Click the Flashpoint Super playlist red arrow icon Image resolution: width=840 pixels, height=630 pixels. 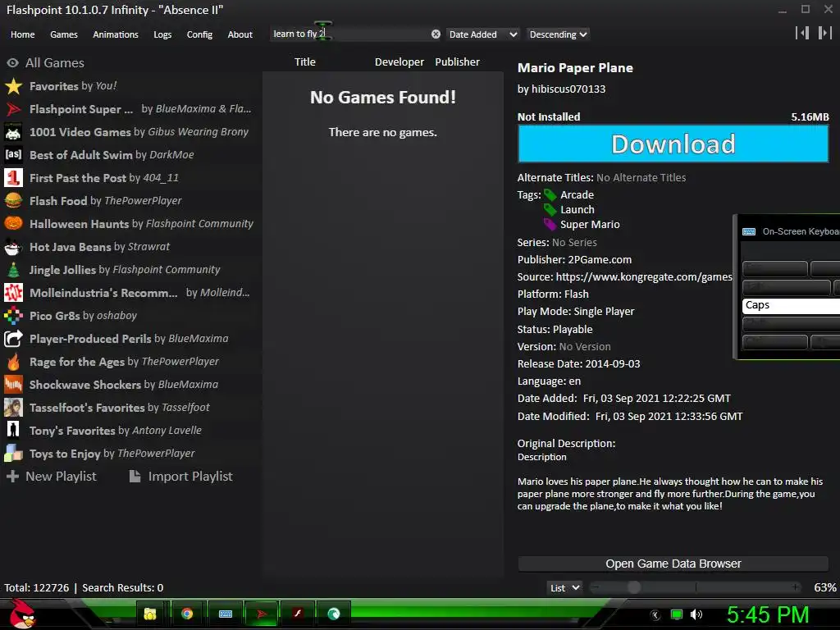13,109
